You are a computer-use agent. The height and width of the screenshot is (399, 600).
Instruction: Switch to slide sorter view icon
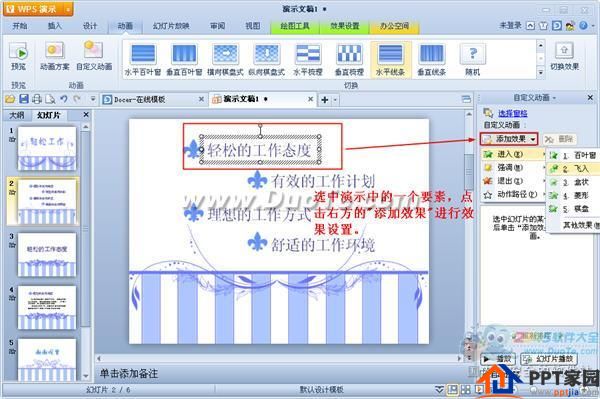466,390
